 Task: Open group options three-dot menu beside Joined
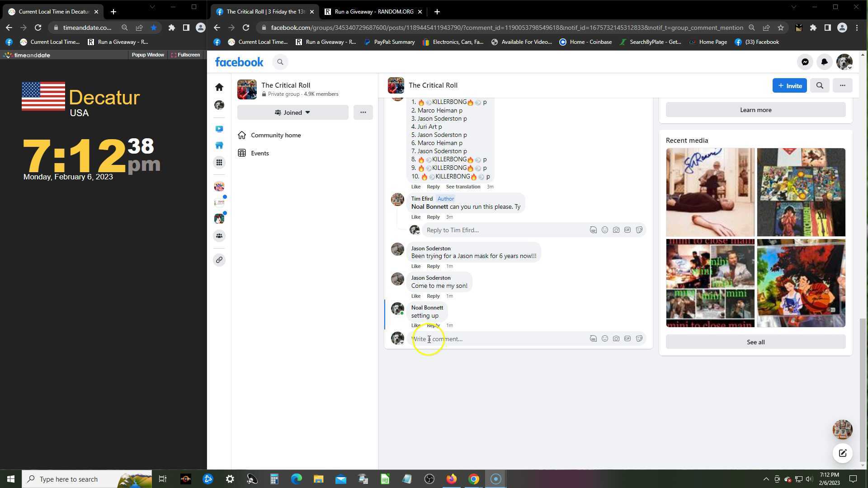click(x=363, y=113)
